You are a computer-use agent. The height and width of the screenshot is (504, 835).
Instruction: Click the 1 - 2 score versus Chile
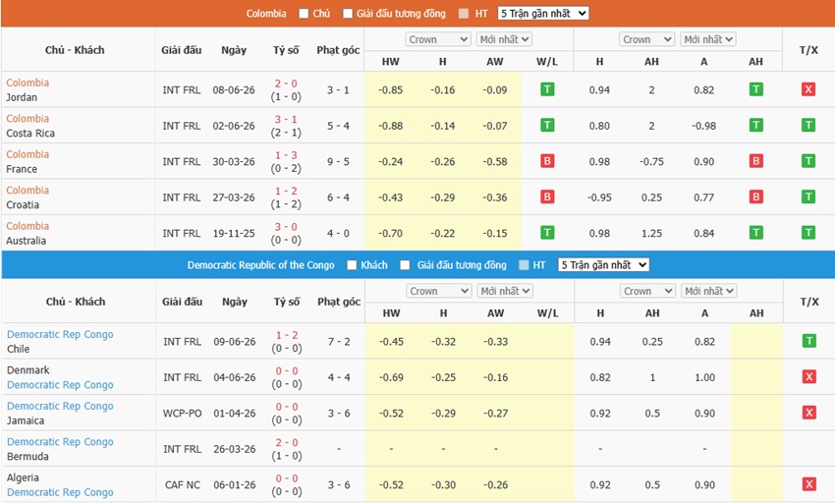(287, 335)
